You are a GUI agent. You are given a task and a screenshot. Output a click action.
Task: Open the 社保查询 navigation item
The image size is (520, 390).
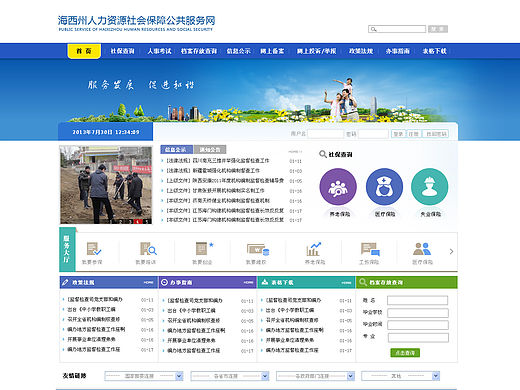[x=122, y=51]
